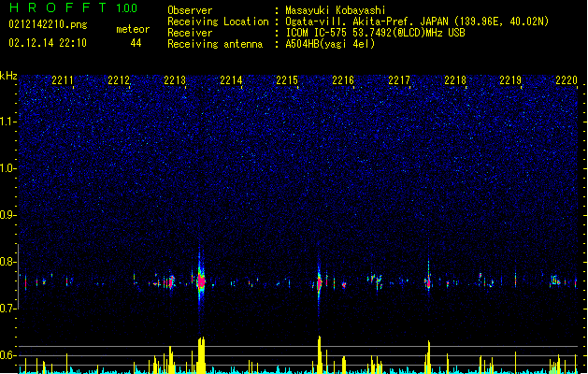Click the yellow intensity peak before 2218

click(x=428, y=357)
